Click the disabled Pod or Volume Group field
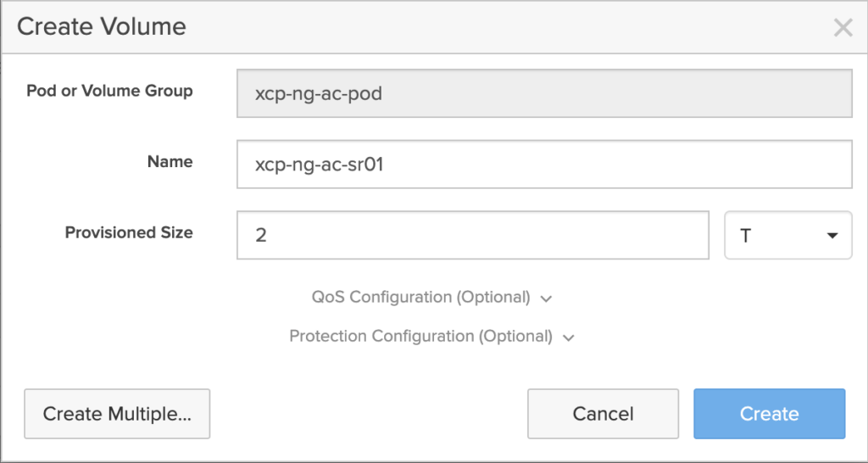Image resolution: width=868 pixels, height=463 pixels. click(x=544, y=93)
